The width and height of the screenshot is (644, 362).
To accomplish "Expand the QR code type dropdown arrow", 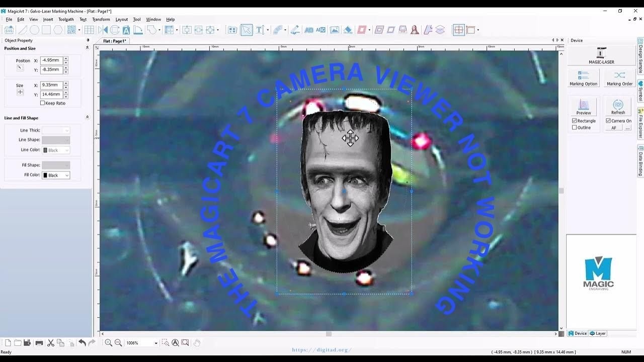I will click(79, 30).
